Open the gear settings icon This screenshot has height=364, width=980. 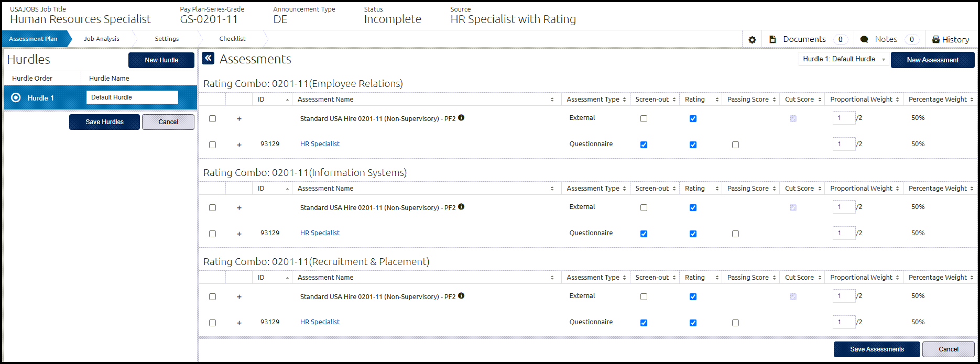pos(752,40)
